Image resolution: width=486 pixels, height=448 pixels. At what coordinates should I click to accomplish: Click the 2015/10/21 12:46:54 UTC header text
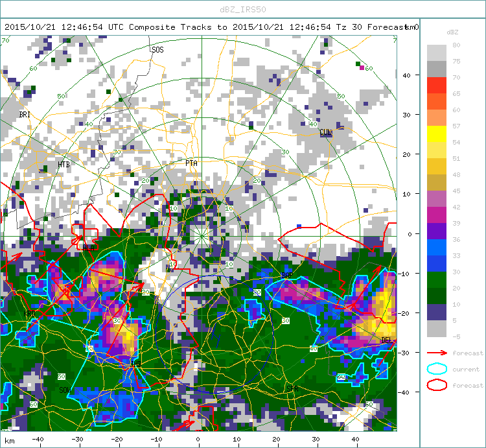point(64,27)
